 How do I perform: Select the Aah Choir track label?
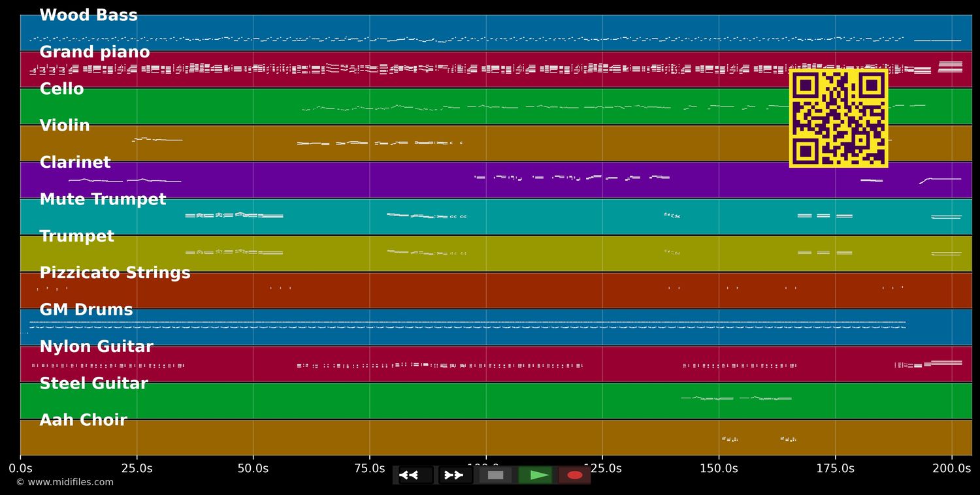pyautogui.click(x=84, y=420)
